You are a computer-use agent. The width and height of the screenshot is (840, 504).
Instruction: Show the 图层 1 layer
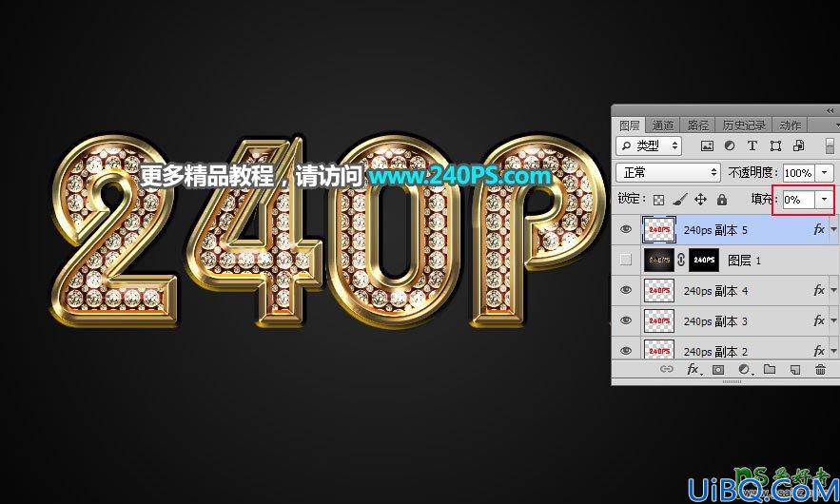625,260
